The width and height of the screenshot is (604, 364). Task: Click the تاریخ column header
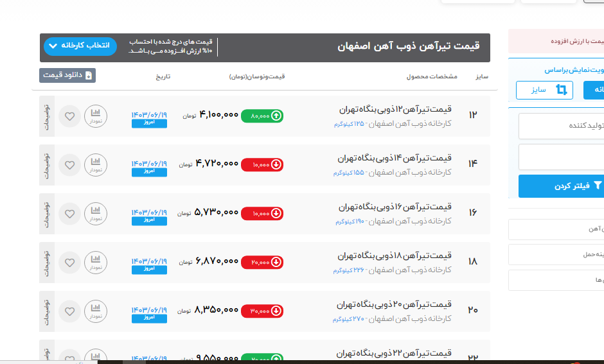pos(163,76)
